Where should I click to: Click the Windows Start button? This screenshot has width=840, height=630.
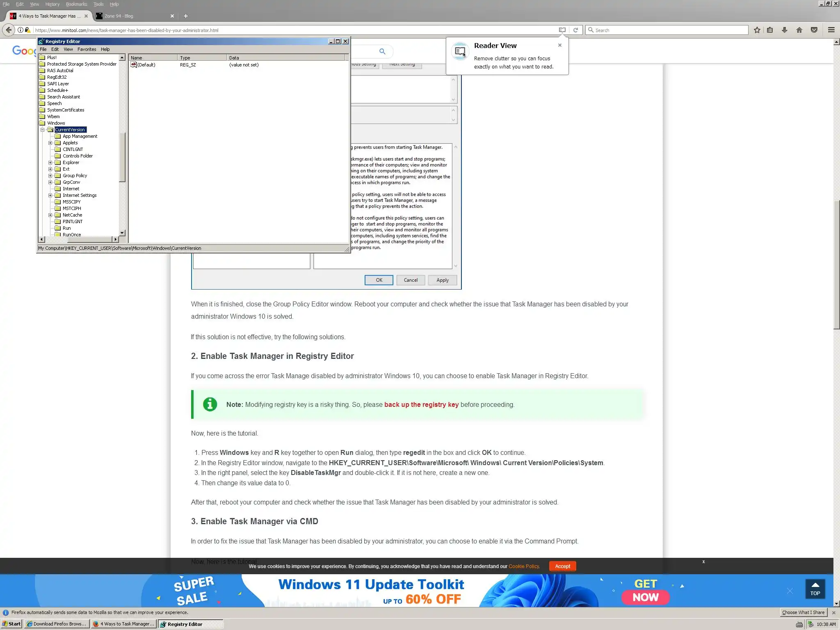[x=11, y=624]
